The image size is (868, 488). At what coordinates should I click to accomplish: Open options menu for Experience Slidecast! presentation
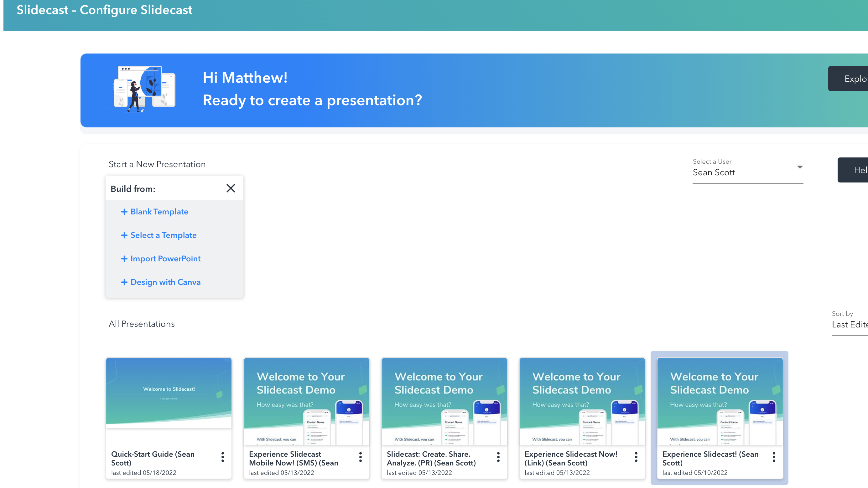pos(774,457)
